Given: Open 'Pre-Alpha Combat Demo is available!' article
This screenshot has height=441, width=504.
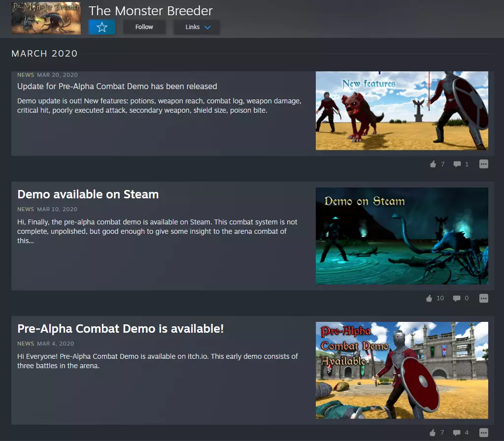Looking at the screenshot, I should coord(120,329).
